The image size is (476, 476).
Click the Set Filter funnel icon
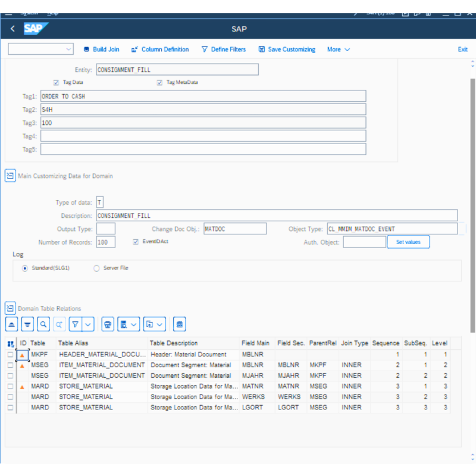coord(76,324)
